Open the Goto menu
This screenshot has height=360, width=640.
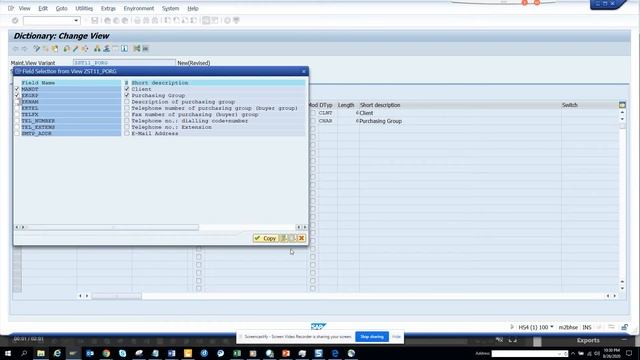pyautogui.click(x=62, y=8)
